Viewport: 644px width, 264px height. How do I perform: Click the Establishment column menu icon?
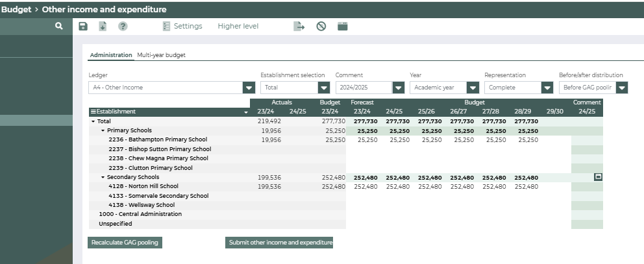pyautogui.click(x=93, y=112)
